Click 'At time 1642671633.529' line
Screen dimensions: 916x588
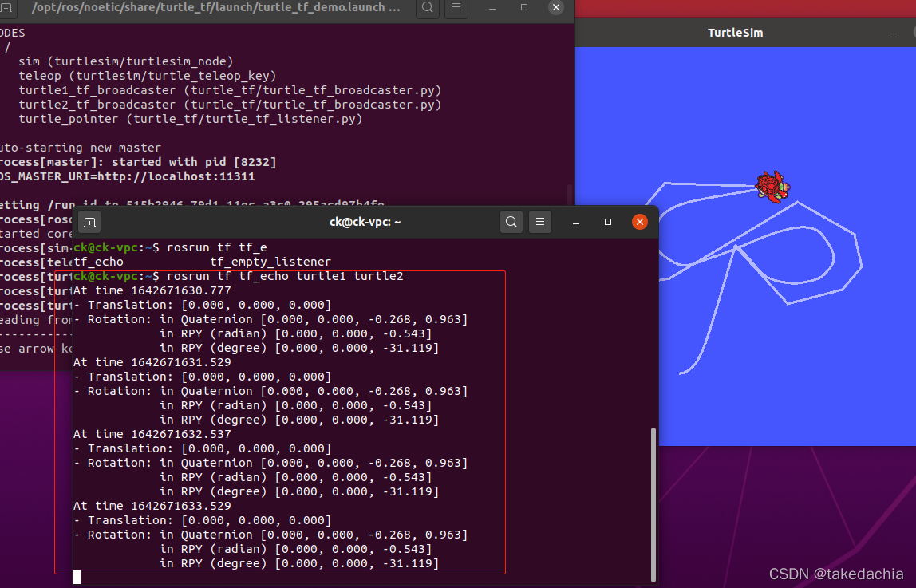152,506
